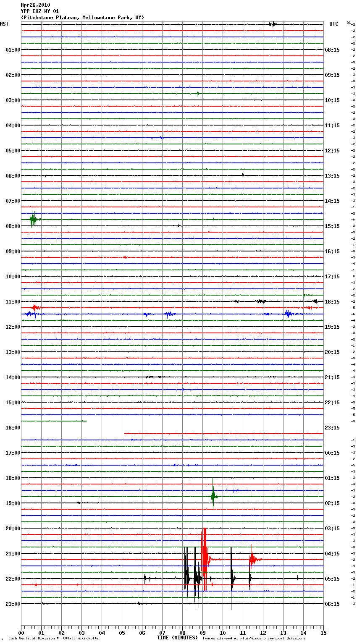Click the 15 minute tick label on x-axis

click(323, 633)
